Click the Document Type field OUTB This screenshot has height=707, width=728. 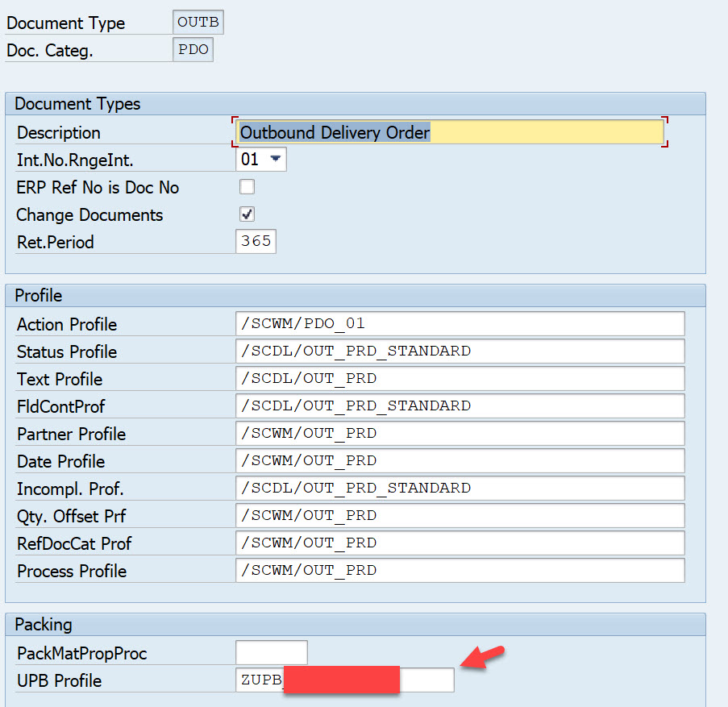click(198, 23)
